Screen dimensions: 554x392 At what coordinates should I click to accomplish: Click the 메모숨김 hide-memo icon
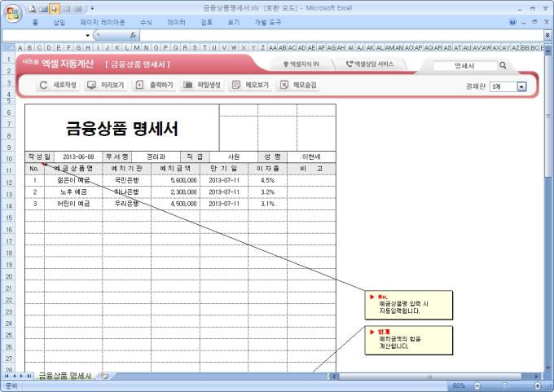coord(284,86)
